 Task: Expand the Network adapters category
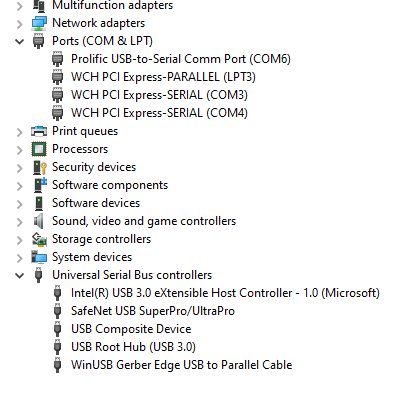[x=20, y=24]
